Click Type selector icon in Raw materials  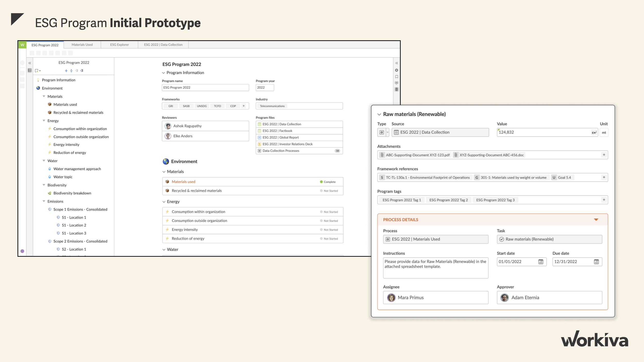point(382,132)
